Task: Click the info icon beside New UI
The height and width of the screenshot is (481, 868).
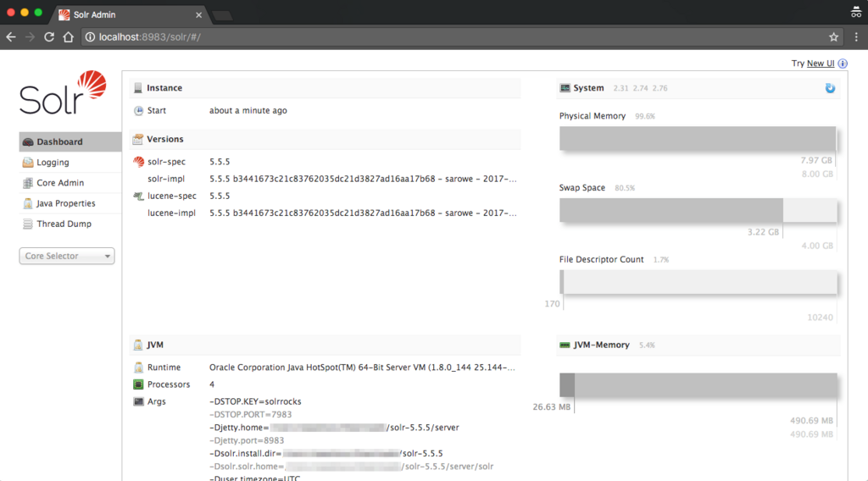Action: click(x=843, y=64)
